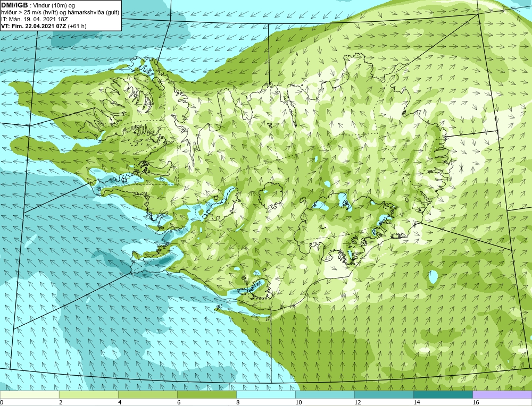Click the legend label '16'

coord(476,402)
